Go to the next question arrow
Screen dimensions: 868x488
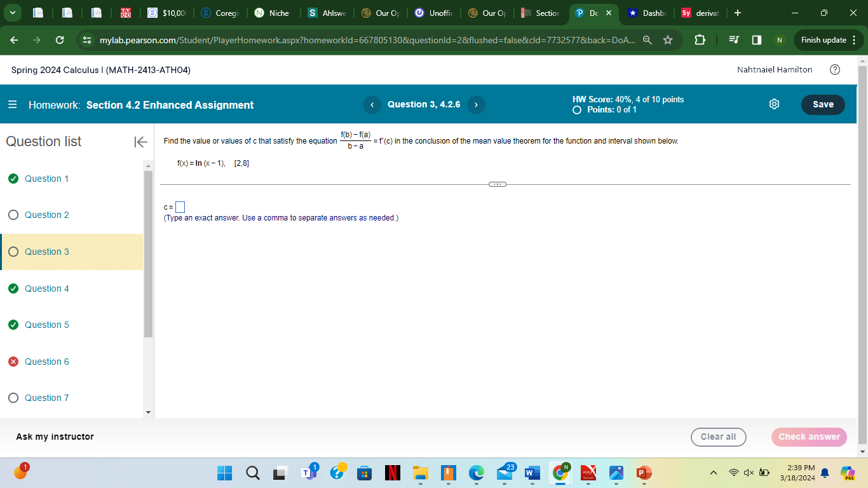coord(476,105)
